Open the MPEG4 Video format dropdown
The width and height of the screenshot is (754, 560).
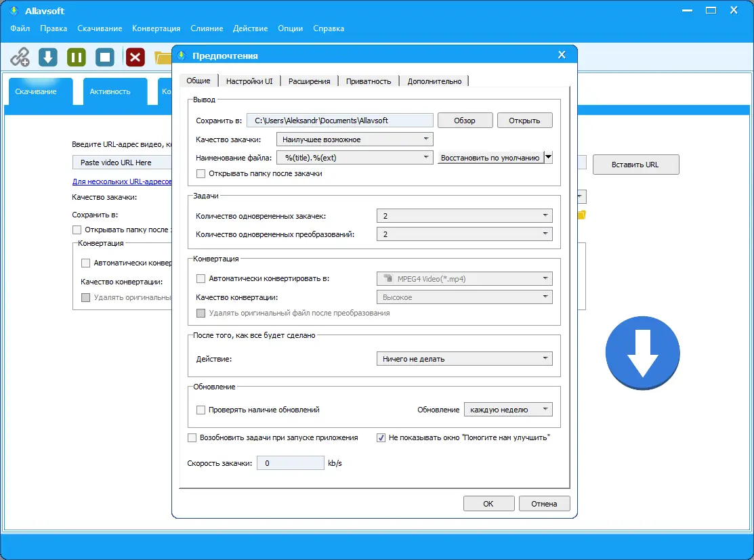click(x=465, y=279)
